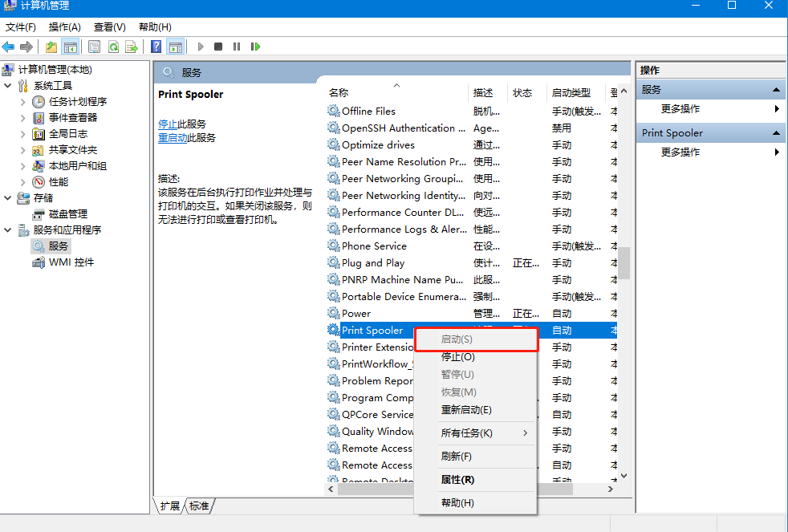
Task: Toggle the action pane toolbar button
Action: [x=175, y=47]
